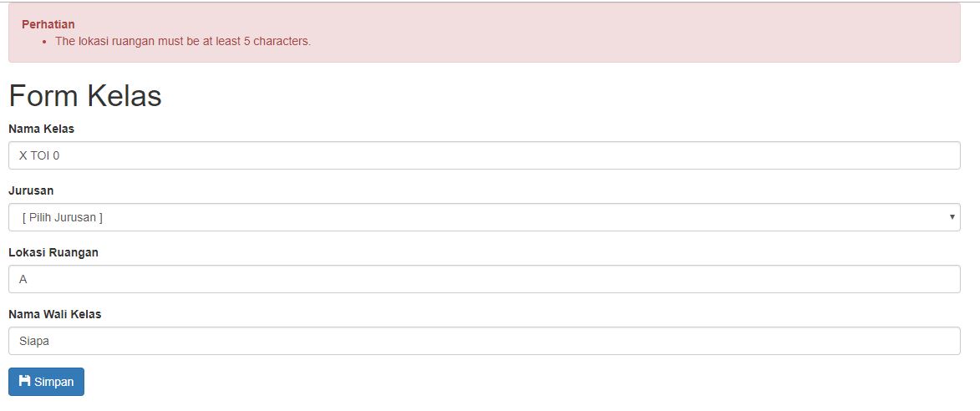Screen dimensions: 980x411
Task: Click the bullet marker in alert list
Action: [44, 42]
